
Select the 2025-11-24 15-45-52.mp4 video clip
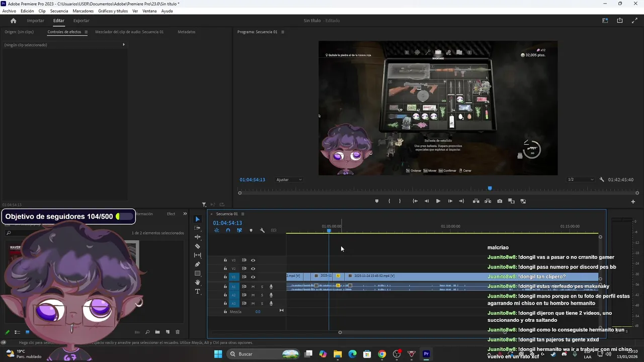click(472, 276)
